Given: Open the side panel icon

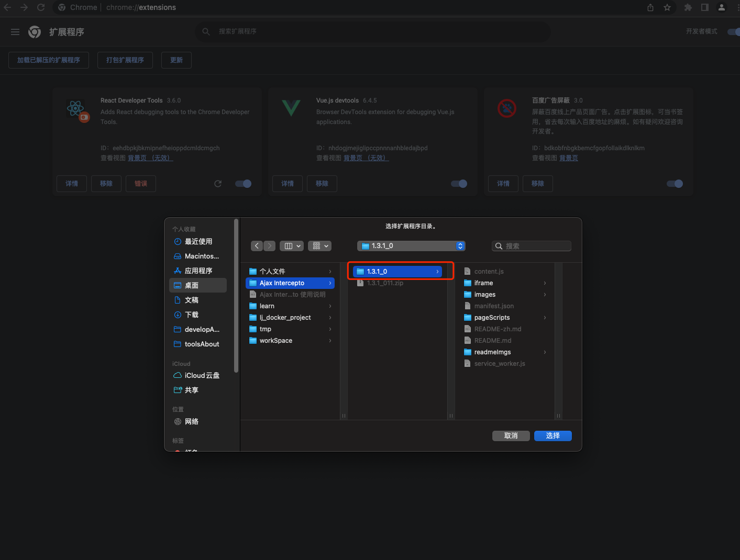Looking at the screenshot, I should 705,7.
